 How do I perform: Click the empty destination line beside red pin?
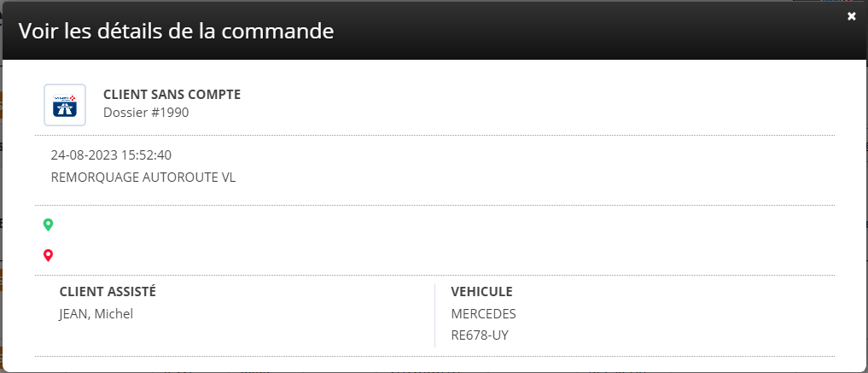(x=341, y=254)
